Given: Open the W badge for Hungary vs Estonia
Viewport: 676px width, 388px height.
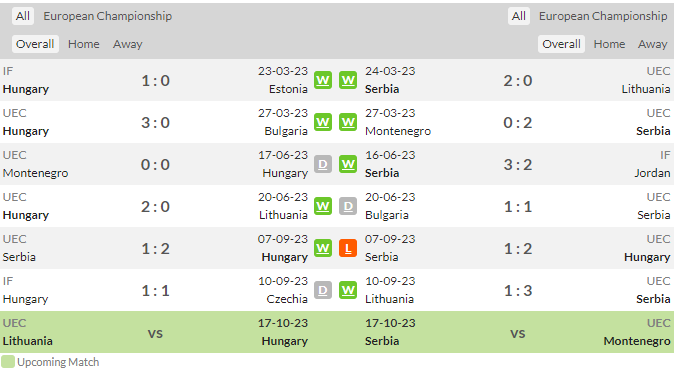Looking at the screenshot, I should [323, 80].
